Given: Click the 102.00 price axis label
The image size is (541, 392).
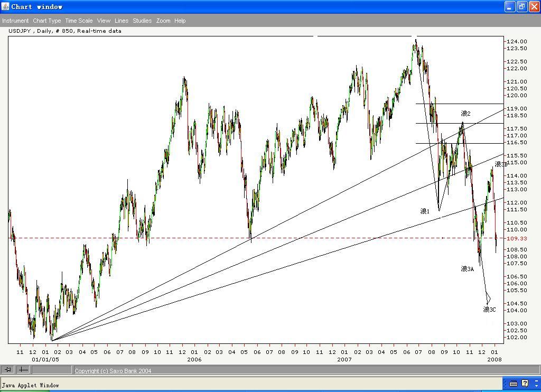Looking at the screenshot, I should [517, 337].
